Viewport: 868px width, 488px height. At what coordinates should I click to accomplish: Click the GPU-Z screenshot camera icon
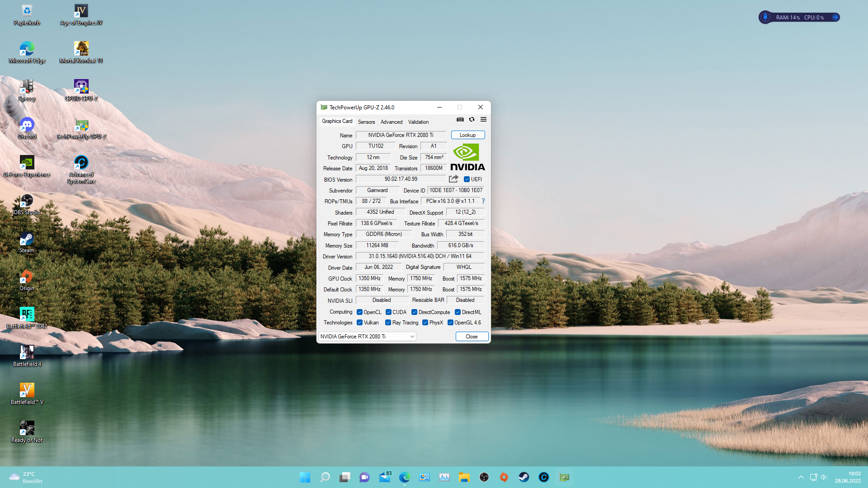tap(460, 119)
